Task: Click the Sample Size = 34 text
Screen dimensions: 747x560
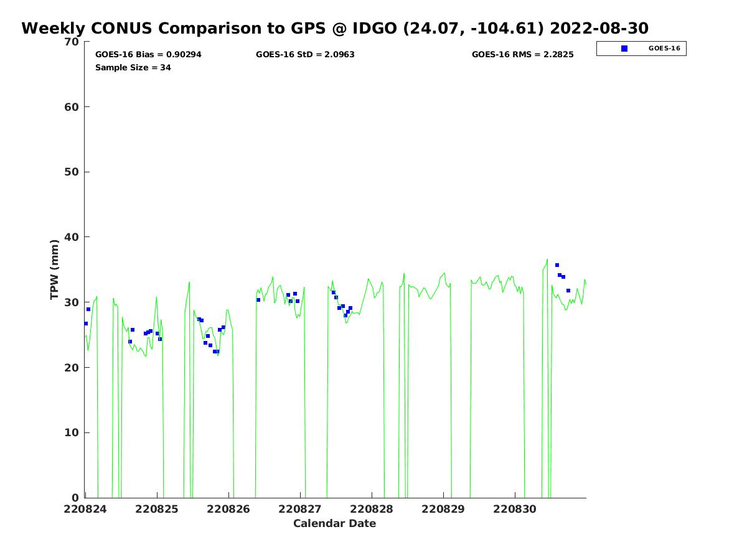Action: (x=133, y=68)
